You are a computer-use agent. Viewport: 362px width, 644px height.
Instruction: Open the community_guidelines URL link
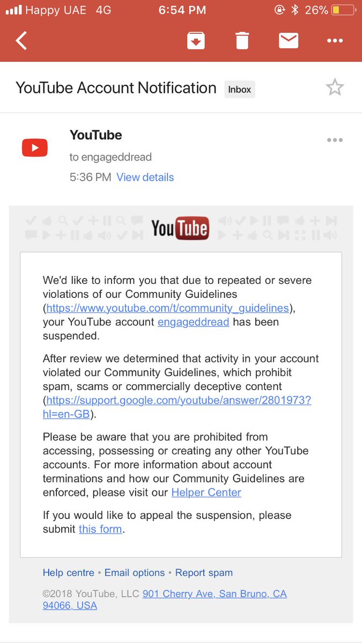point(168,308)
